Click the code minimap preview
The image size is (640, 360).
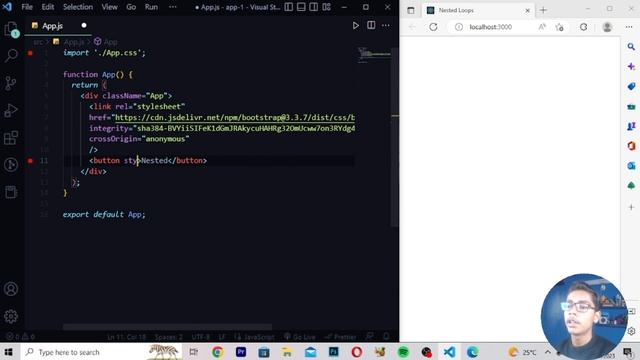[374, 54]
